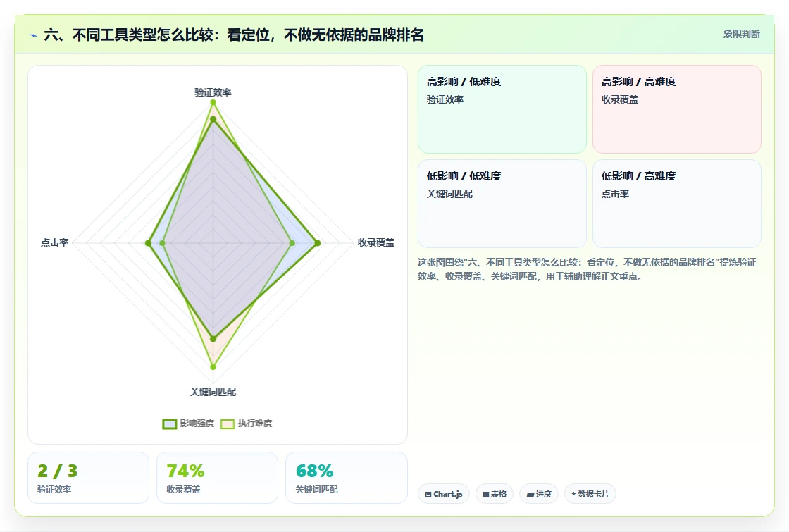
Task: Click the 执行难度 legend color box
Action: click(228, 423)
